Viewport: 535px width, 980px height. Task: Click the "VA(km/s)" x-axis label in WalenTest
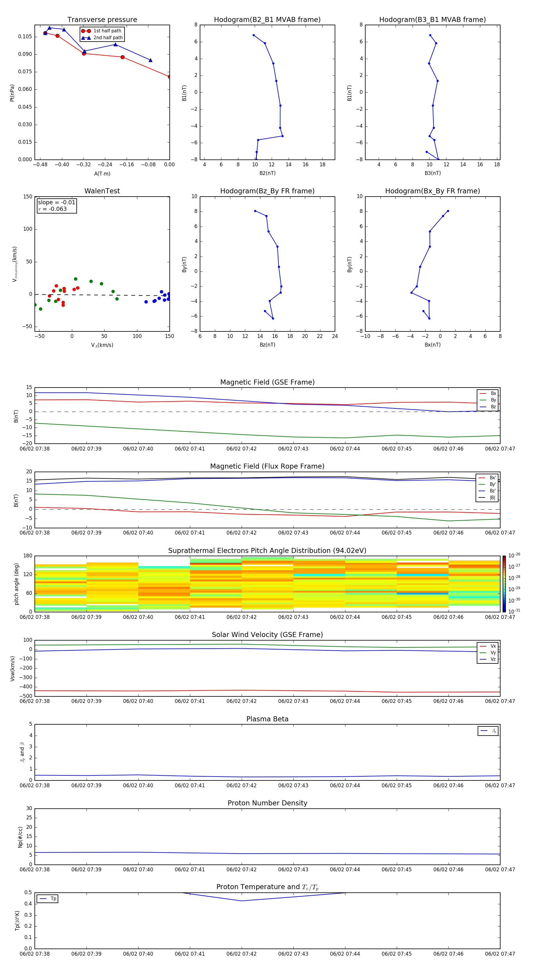(x=102, y=345)
